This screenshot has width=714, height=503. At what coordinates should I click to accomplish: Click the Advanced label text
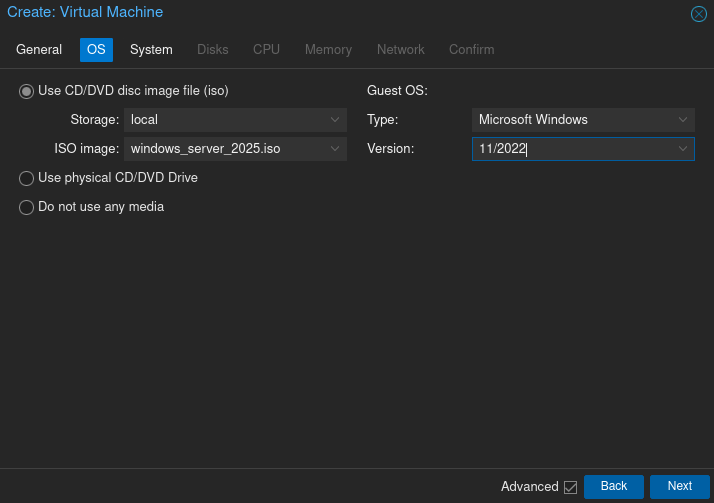pos(530,487)
